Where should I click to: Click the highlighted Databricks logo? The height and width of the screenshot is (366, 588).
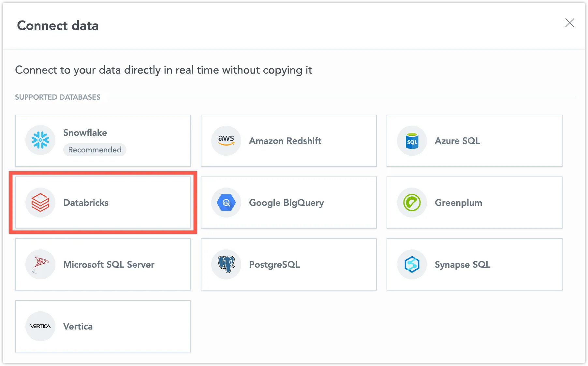[x=40, y=203]
